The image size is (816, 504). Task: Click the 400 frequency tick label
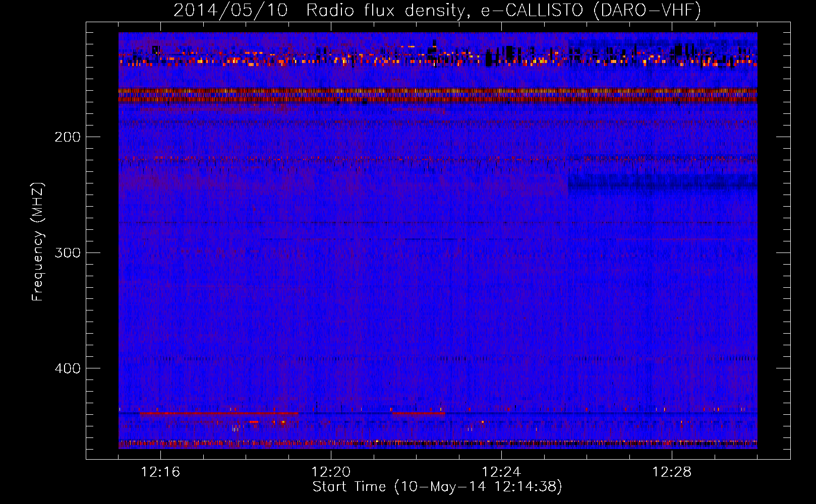coord(68,368)
